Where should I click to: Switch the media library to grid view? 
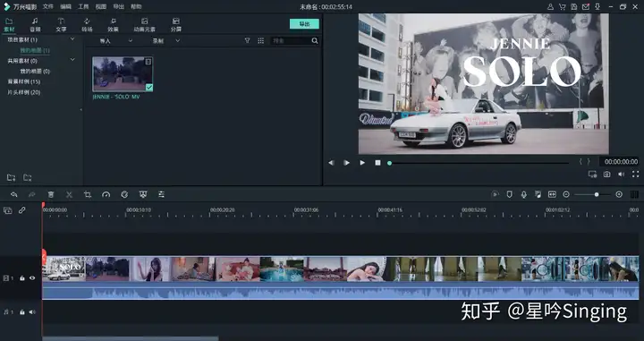(261, 40)
